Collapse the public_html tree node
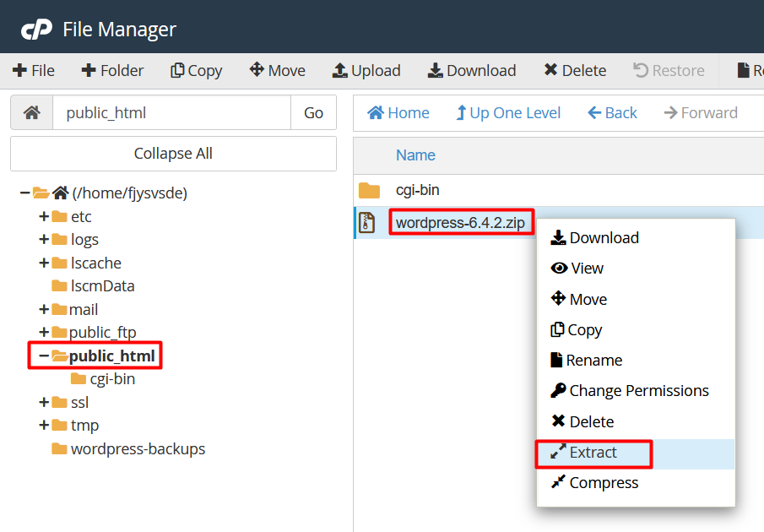Viewport: 764px width, 532px height. pyautogui.click(x=44, y=356)
